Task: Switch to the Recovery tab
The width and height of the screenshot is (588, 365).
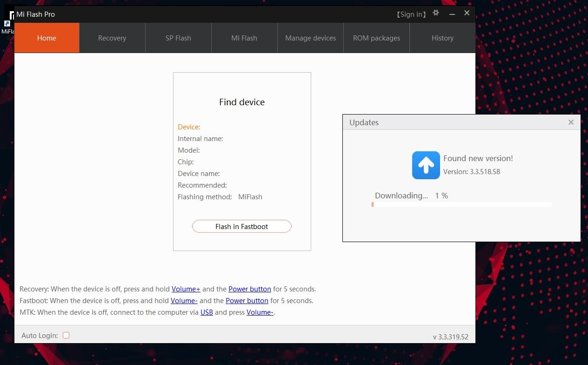Action: pos(112,38)
